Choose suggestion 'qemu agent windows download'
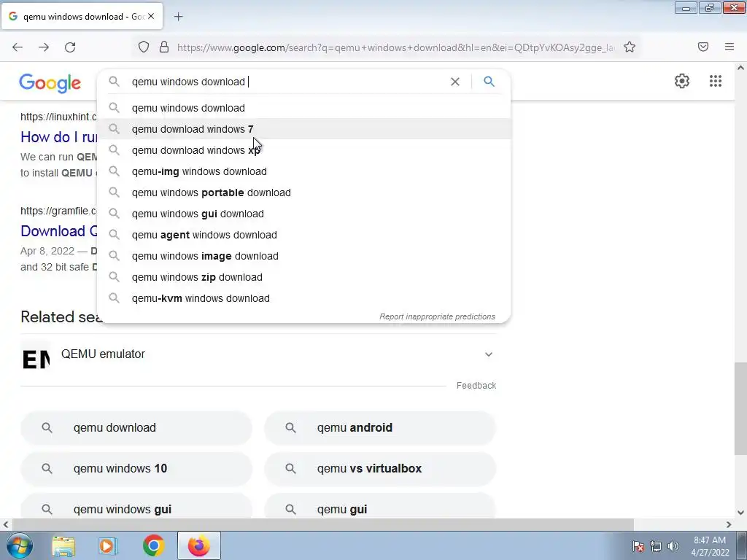 [x=304, y=235]
